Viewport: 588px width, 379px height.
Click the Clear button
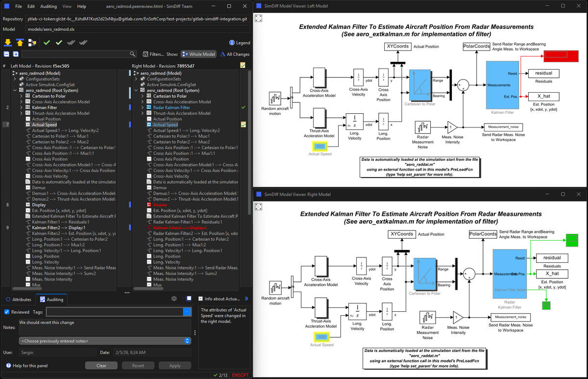pos(101,366)
